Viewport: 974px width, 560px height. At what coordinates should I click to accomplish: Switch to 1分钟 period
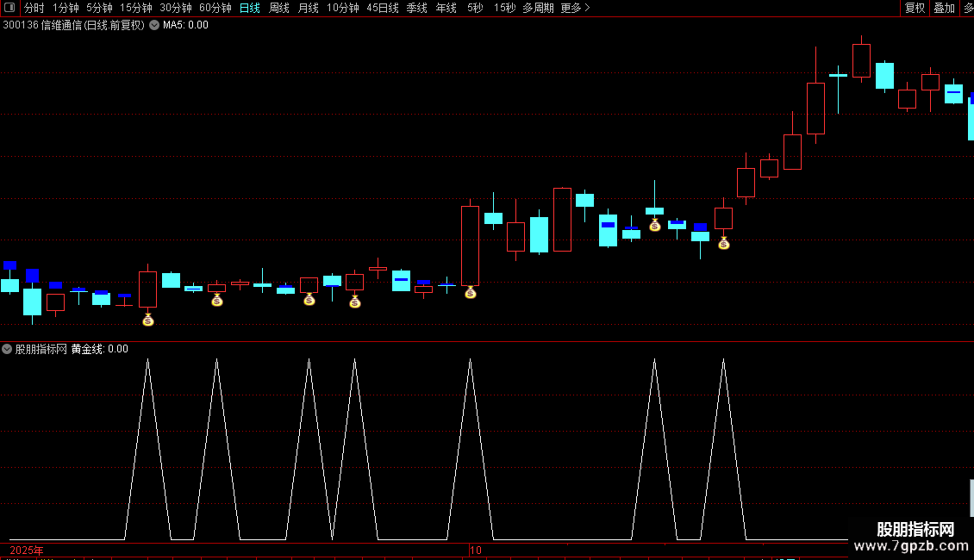tap(66, 8)
